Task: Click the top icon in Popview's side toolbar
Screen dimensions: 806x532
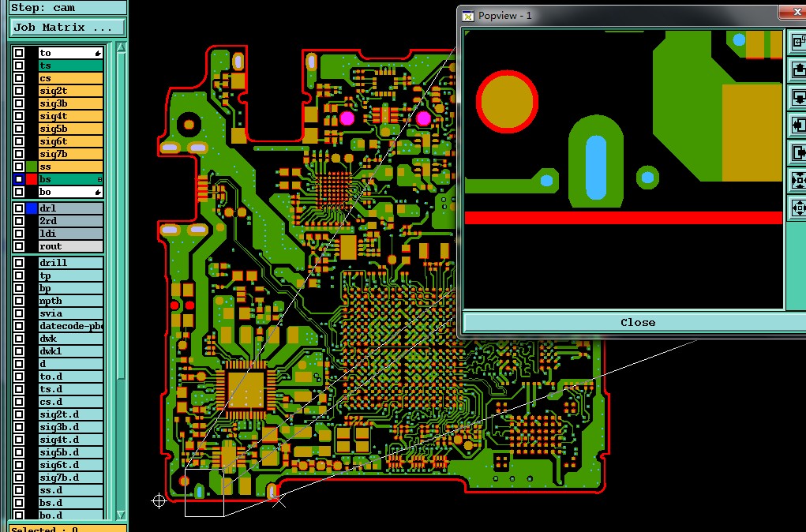Action: [x=798, y=42]
